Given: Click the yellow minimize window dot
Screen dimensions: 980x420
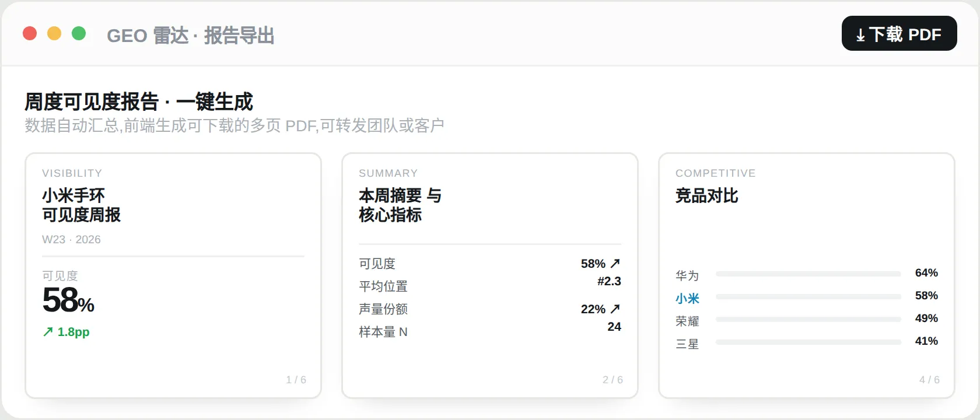Looking at the screenshot, I should click(x=54, y=34).
